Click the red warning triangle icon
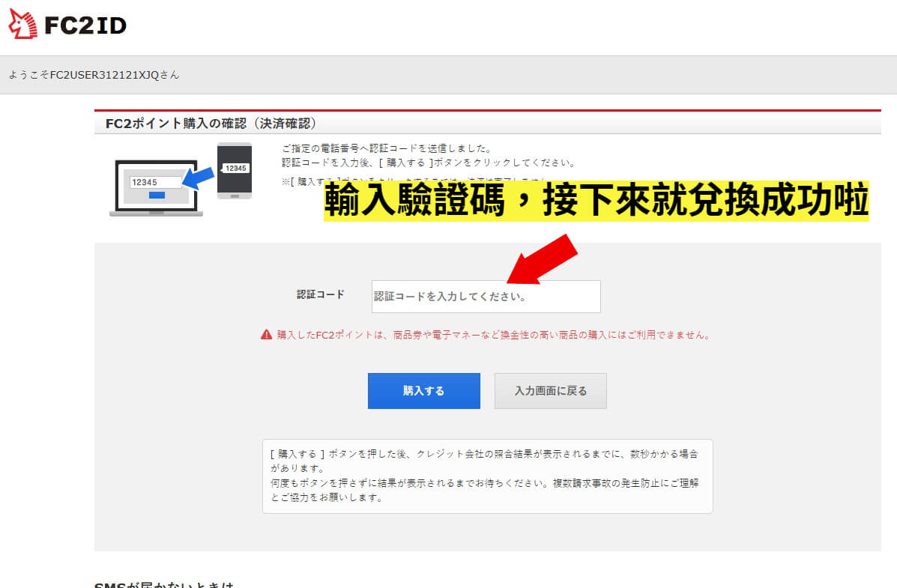 pos(267,335)
